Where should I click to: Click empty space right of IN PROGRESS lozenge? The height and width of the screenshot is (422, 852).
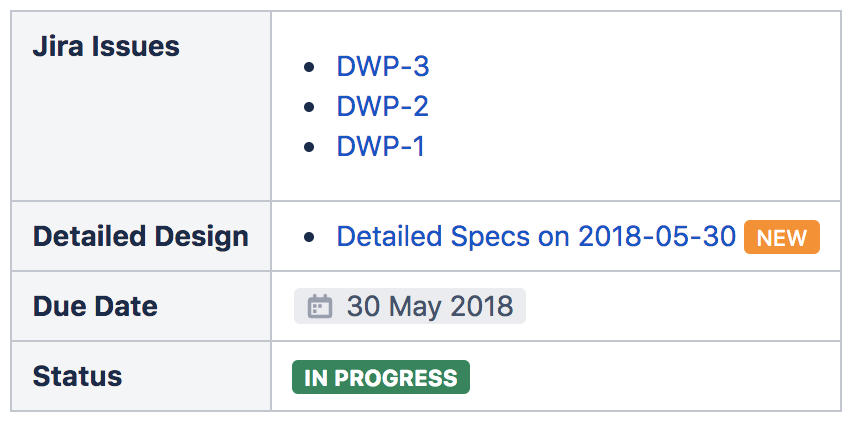pos(650,377)
